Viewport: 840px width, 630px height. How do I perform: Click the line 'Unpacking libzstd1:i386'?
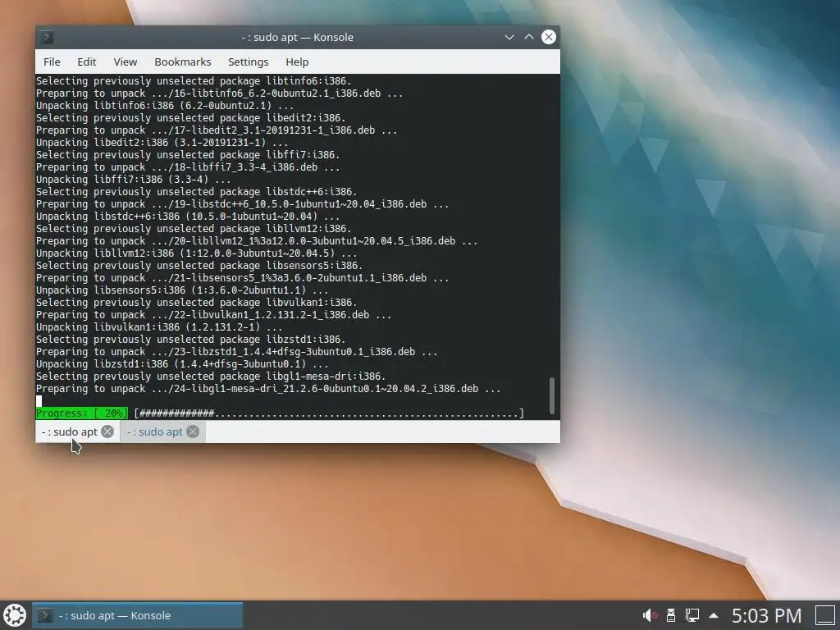point(182,364)
